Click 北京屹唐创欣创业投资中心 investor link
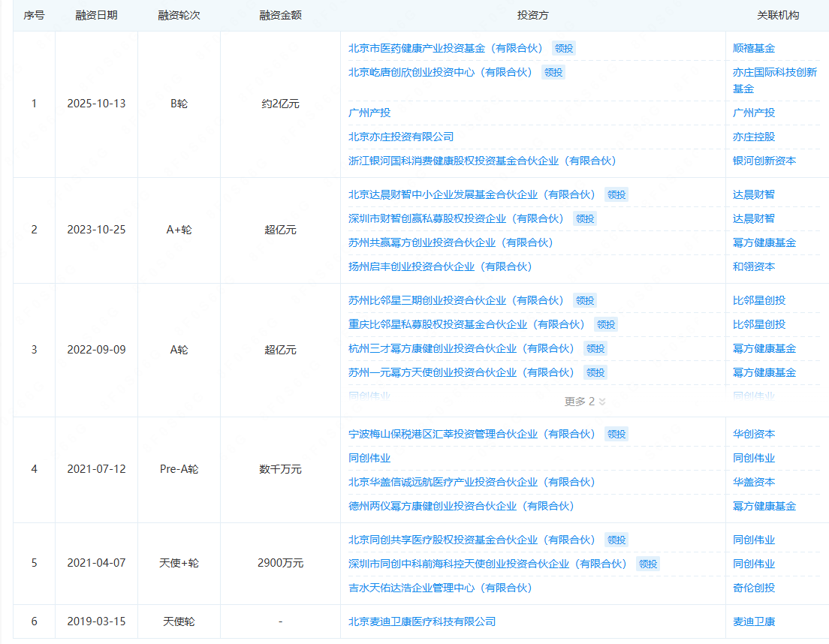Viewport: 829px width, 644px height. [x=439, y=72]
